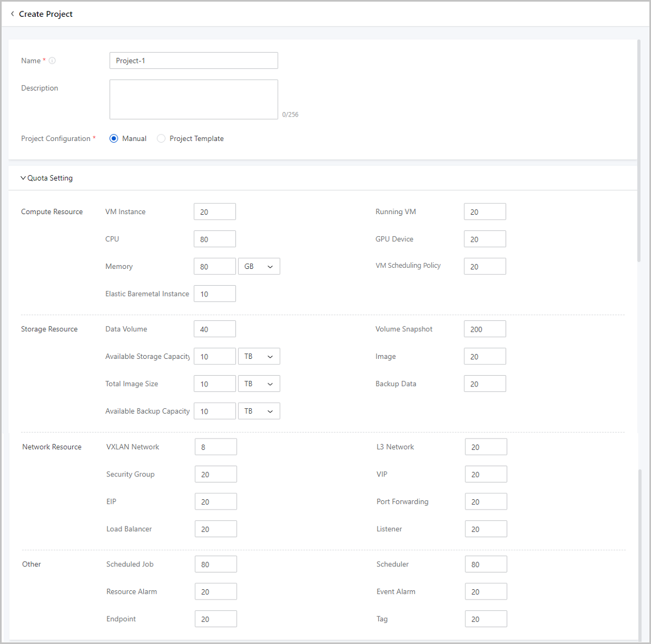Click the Elastic Baremetal Instance quota field
The image size is (651, 644).
214,294
